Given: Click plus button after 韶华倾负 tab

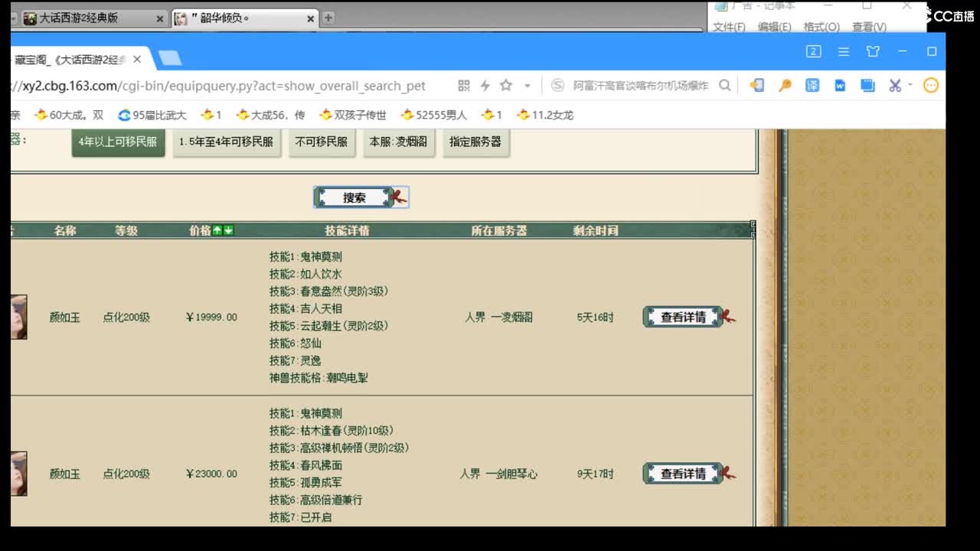Looking at the screenshot, I should tap(328, 18).
